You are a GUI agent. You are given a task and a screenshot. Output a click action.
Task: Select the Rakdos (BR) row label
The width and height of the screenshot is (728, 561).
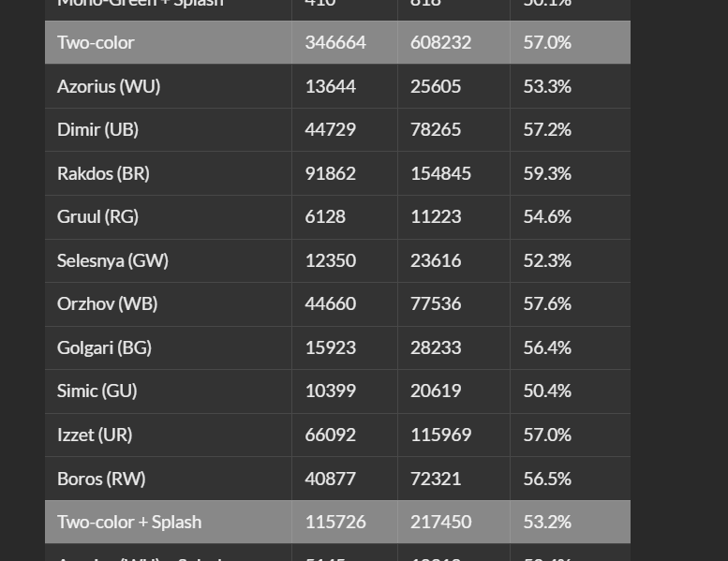[x=103, y=173]
